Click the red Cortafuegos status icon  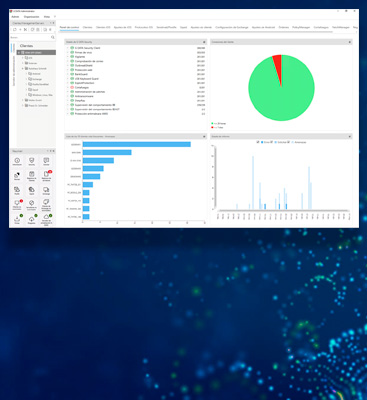tap(72, 87)
